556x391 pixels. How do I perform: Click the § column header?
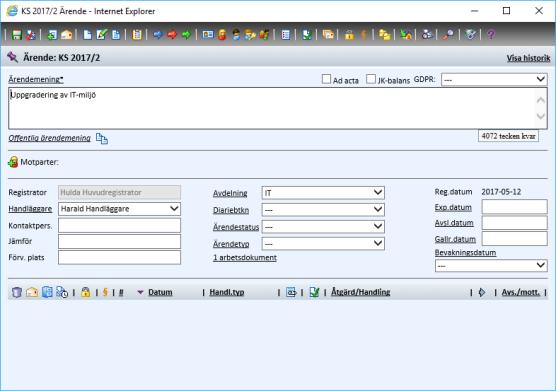point(105,292)
